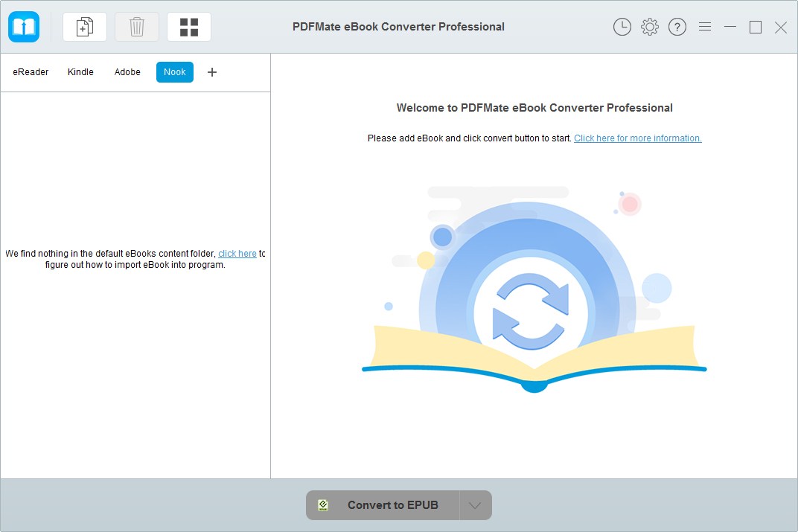Open settings gear icon
The height and width of the screenshot is (532, 798).
[x=649, y=27]
